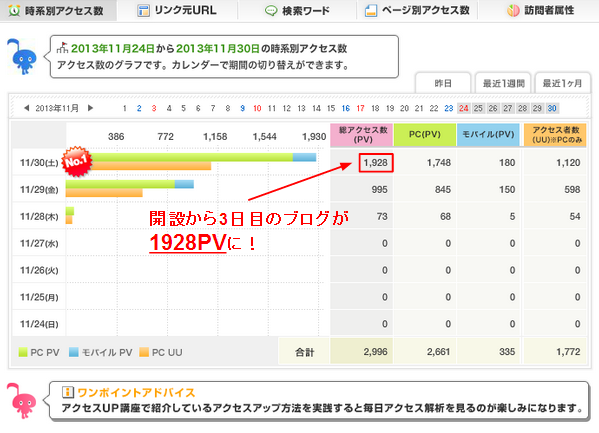Screen dimensions: 599x433
Task: Select day 24 in the calendar
Action: (x=464, y=109)
